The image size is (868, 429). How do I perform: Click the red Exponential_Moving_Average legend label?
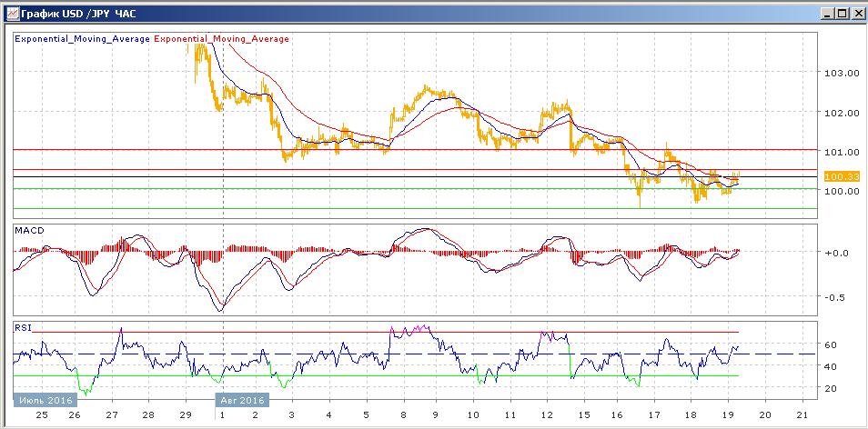click(x=223, y=39)
